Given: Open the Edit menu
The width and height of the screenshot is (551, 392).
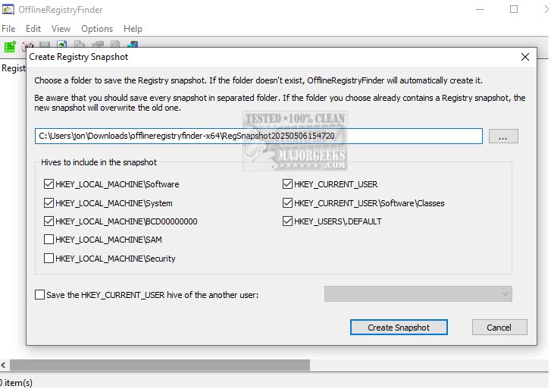Looking at the screenshot, I should click(33, 29).
